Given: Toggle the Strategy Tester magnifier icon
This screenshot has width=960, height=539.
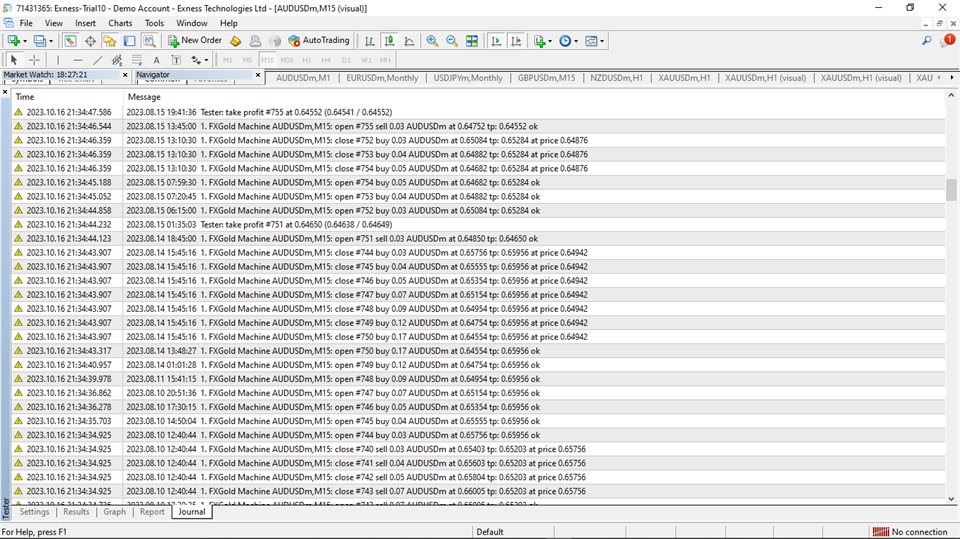Looking at the screenshot, I should (149, 41).
